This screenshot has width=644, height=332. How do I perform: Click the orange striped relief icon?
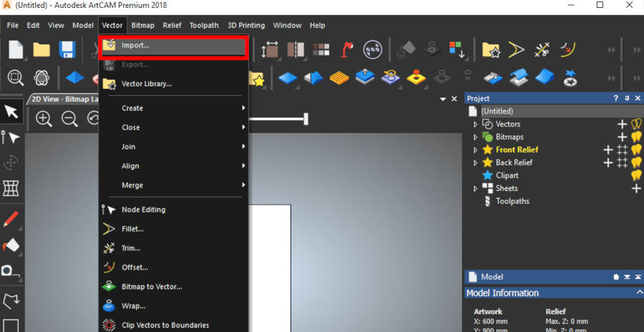point(339,77)
